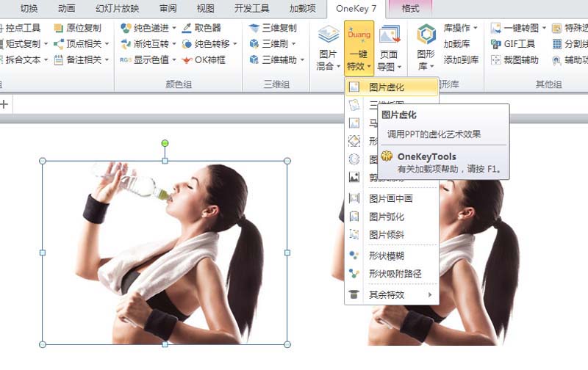This screenshot has height=370, width=588.
Task: Select the OneKey 7 tab
Action: [x=356, y=9]
